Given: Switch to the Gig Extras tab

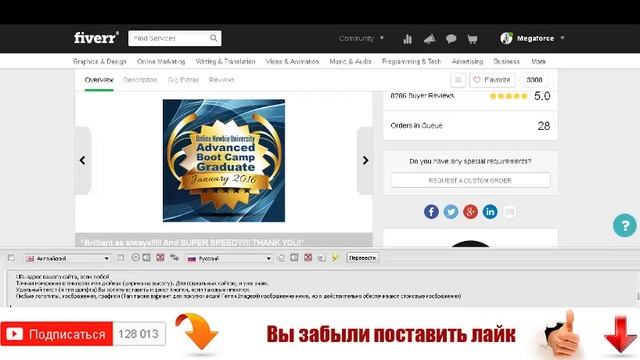Looking at the screenshot, I should [183, 80].
